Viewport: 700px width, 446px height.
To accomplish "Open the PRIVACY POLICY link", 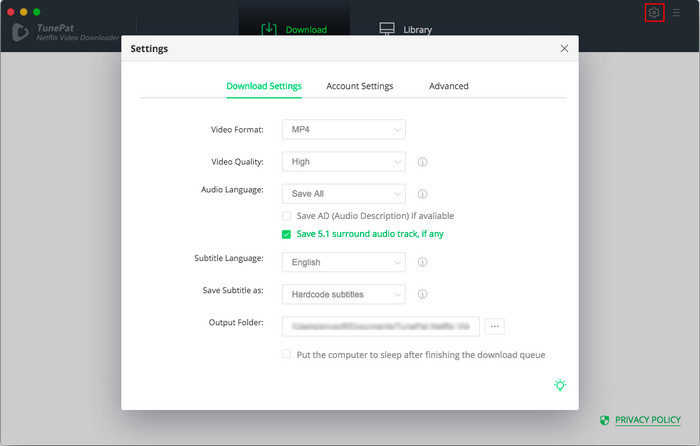I will point(647,420).
